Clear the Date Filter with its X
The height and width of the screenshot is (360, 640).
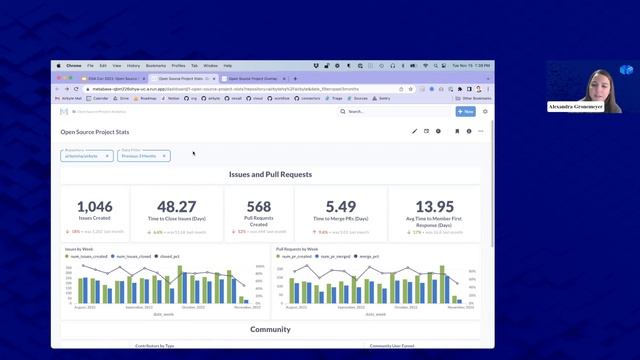coord(164,156)
